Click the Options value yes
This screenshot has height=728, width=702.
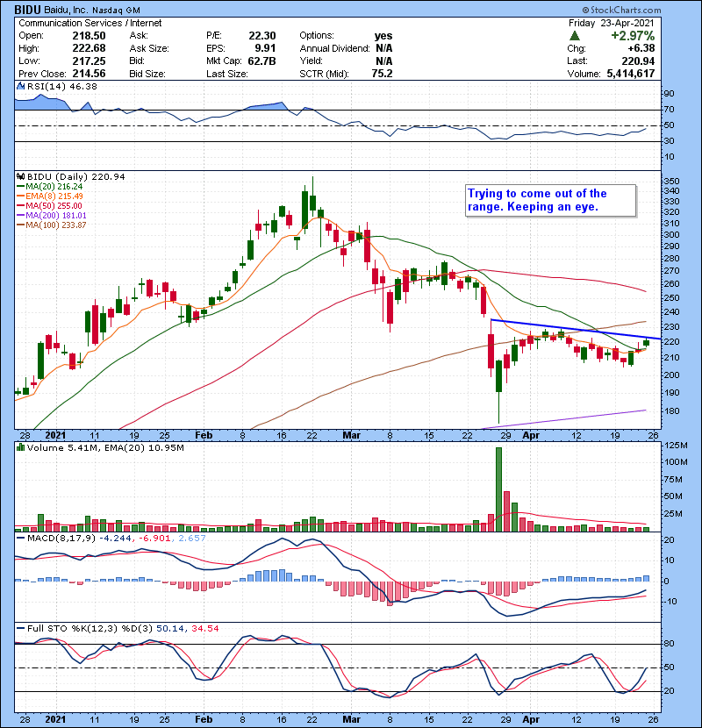click(x=383, y=36)
